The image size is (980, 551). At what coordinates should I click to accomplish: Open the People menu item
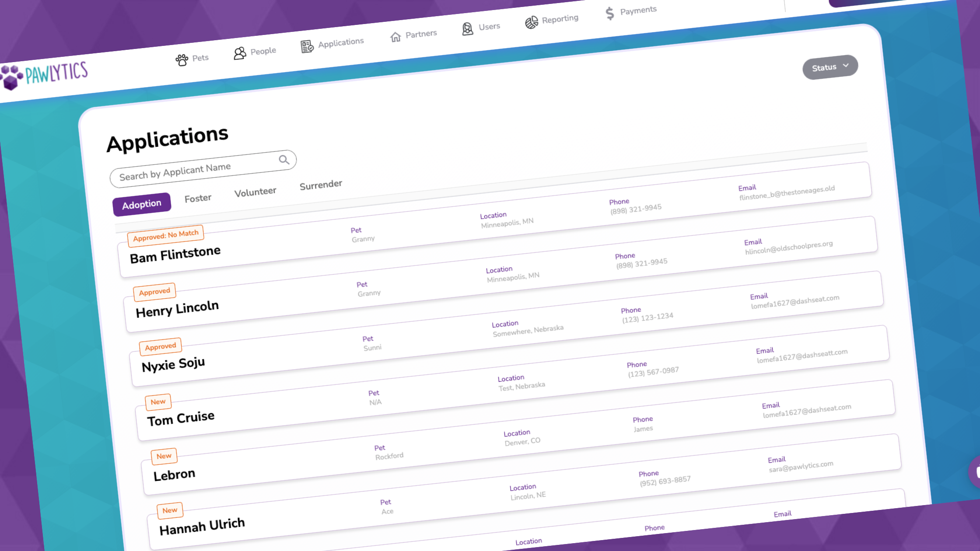pyautogui.click(x=255, y=52)
